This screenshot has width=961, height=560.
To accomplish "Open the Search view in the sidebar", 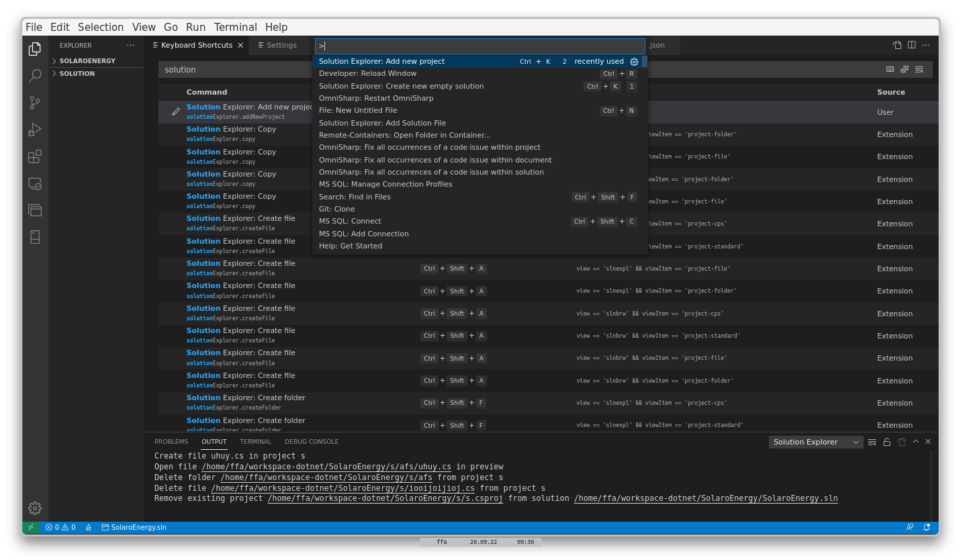I will pos(34,76).
